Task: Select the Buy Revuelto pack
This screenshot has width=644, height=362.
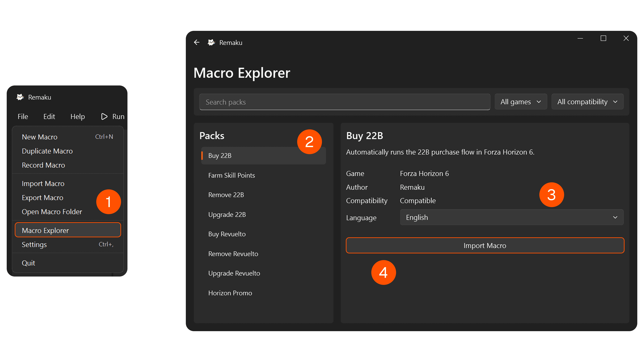Action: click(263, 234)
